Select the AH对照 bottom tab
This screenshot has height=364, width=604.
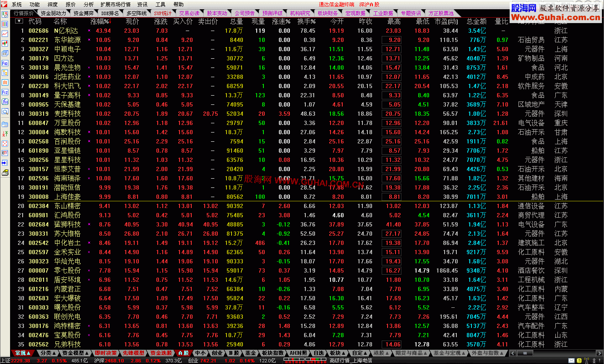[298, 353]
